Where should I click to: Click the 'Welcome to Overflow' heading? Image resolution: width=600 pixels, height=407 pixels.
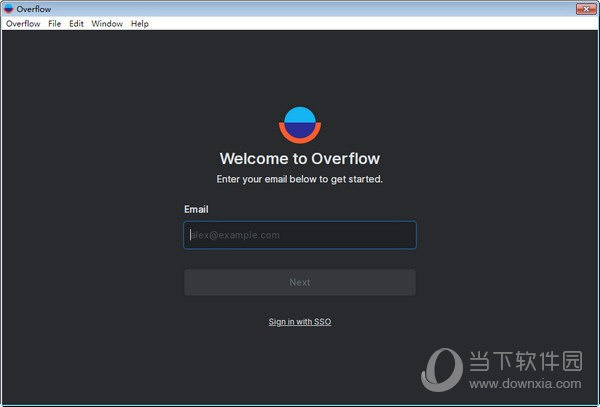(300, 158)
